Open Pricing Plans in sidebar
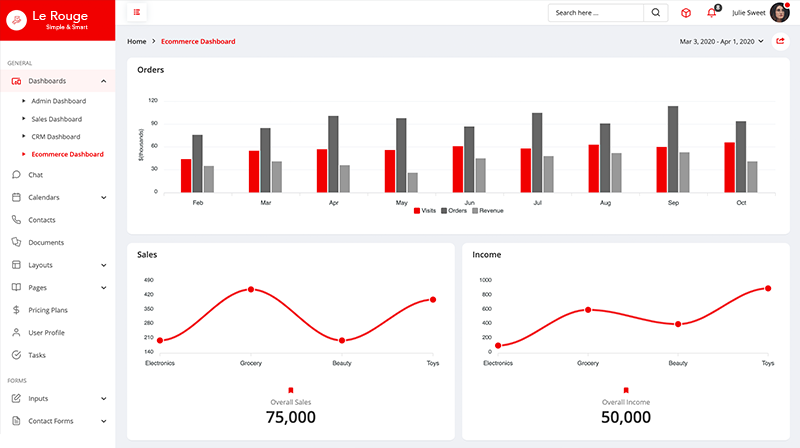Viewport: 800px width, 448px height. 48,310
